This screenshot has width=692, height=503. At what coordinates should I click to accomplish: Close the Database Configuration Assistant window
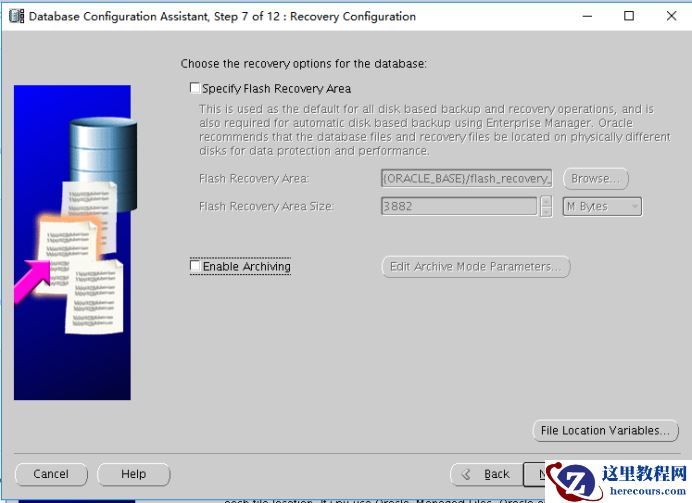671,16
